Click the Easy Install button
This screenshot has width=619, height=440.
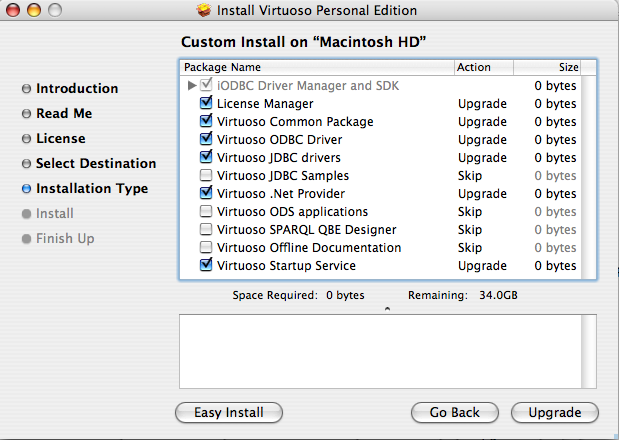point(229,412)
